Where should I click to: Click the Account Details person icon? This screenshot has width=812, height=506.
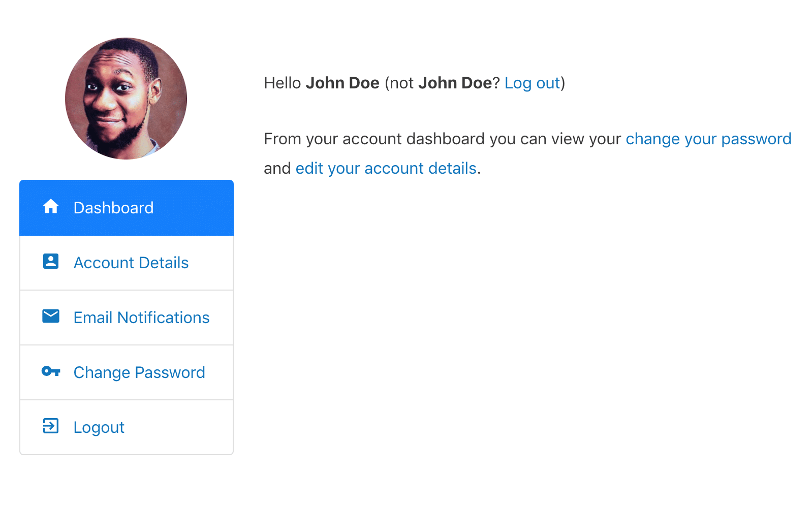(51, 261)
